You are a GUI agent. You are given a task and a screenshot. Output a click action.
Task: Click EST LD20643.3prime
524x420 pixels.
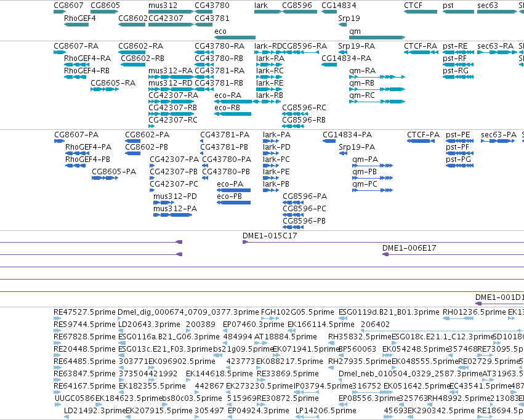click(122, 331)
